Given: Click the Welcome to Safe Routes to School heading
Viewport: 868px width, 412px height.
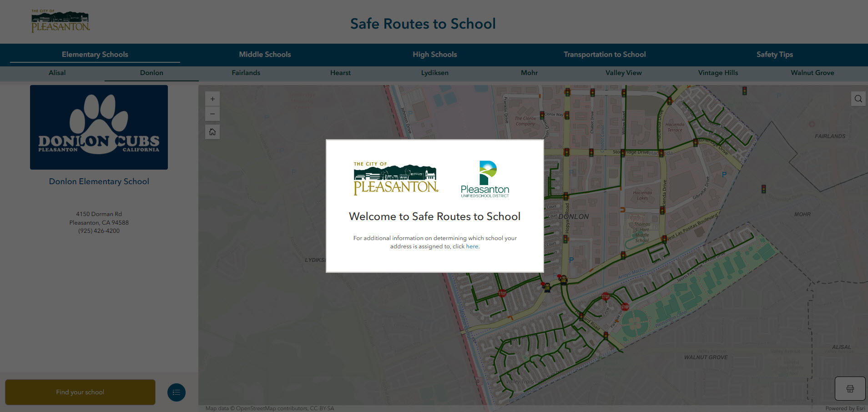Looking at the screenshot, I should click(x=434, y=216).
